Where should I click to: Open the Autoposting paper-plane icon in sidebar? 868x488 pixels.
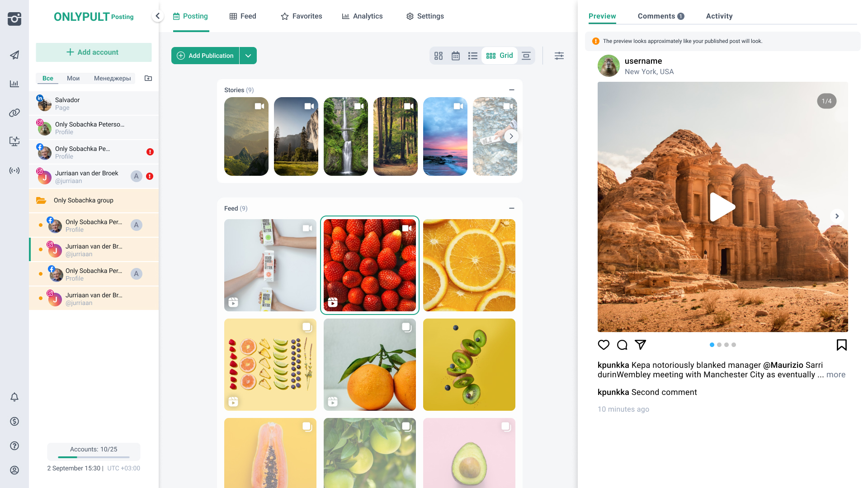14,55
